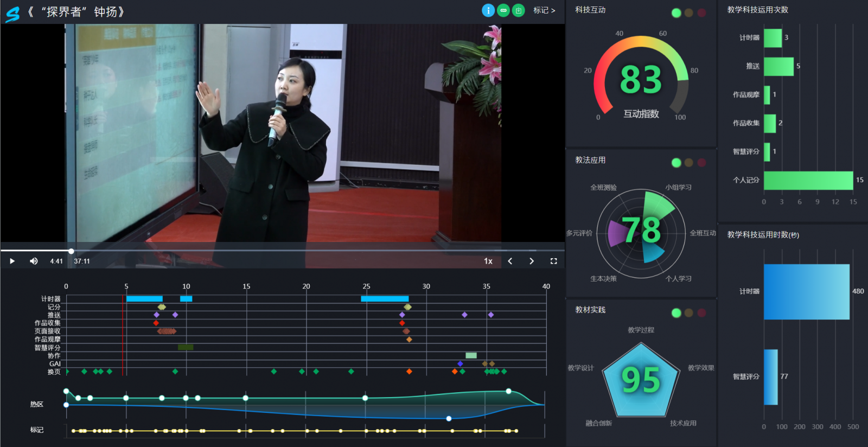Select 计时器 bar showing 480 seconds
The image size is (868, 447).
pos(806,292)
